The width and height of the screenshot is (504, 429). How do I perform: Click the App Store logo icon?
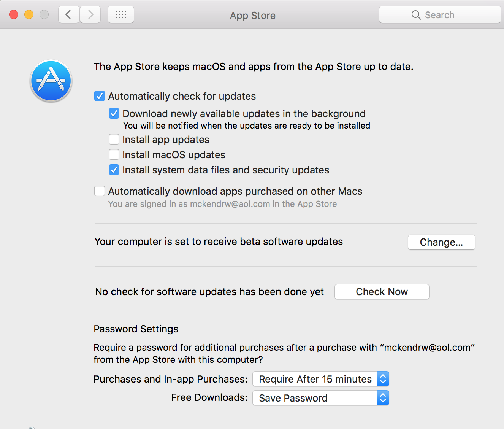tap(51, 81)
